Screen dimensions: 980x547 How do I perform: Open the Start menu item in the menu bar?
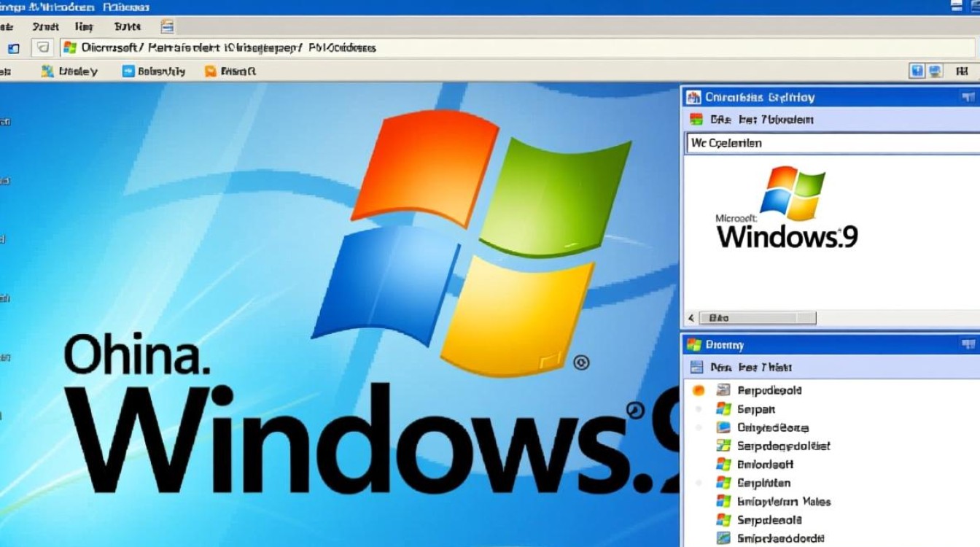click(x=44, y=26)
